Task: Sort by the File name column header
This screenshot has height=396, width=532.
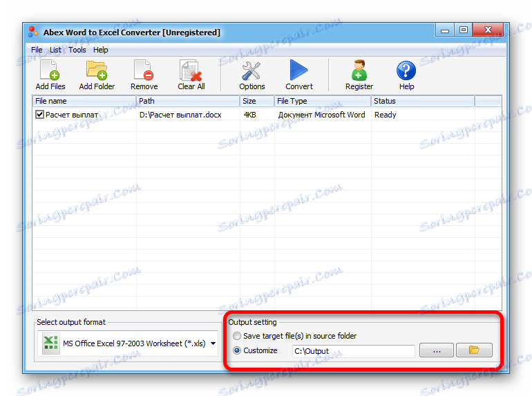Action: pos(84,101)
